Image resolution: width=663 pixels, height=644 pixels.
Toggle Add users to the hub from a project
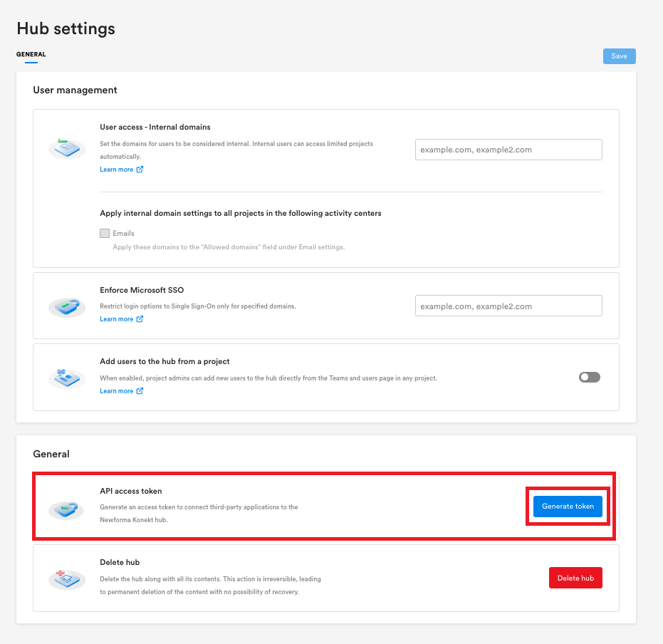click(589, 377)
